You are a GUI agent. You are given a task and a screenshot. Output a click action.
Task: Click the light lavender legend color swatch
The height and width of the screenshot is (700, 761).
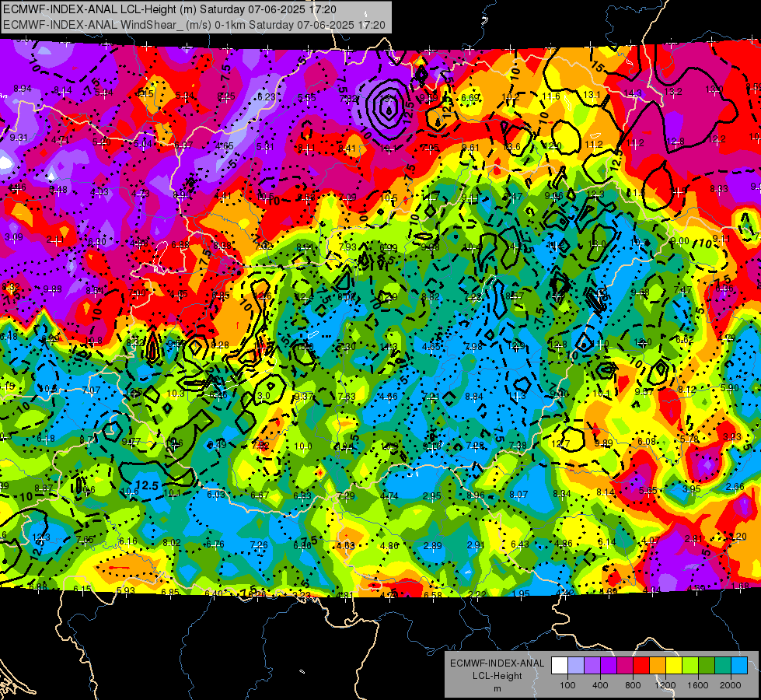(576, 666)
